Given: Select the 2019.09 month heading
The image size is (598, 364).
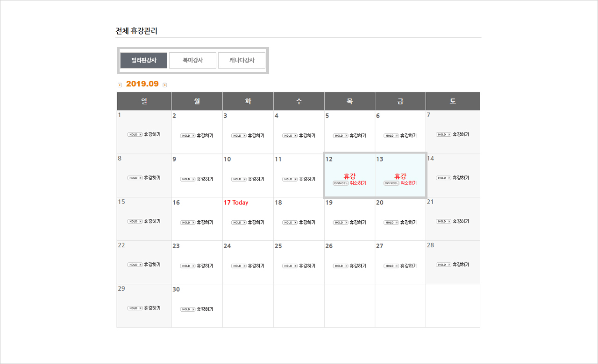Looking at the screenshot, I should (x=142, y=84).
